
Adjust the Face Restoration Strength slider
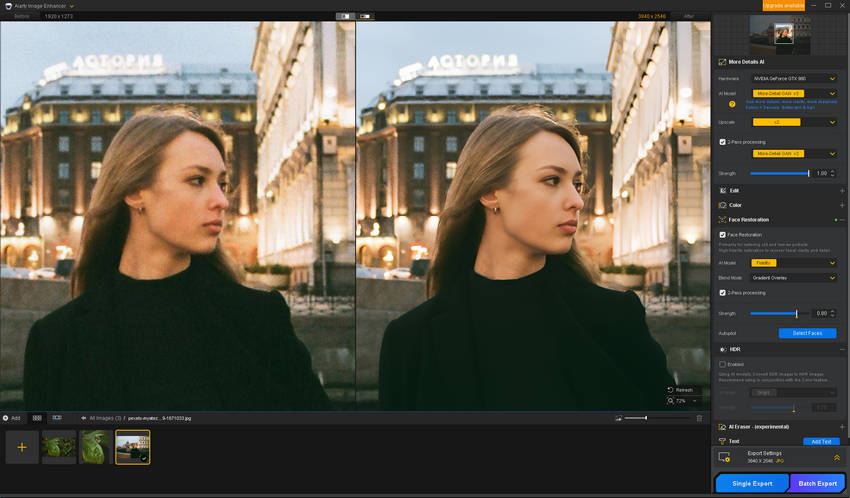[780, 314]
